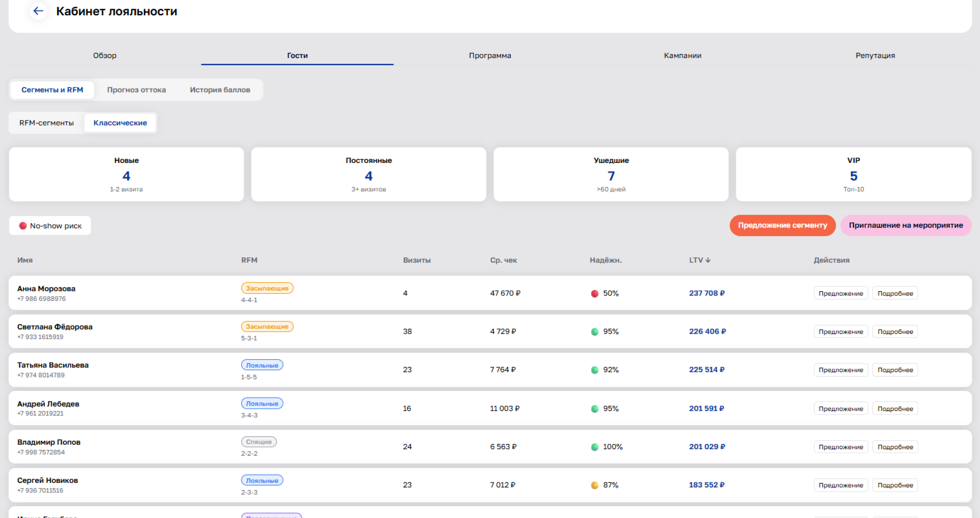The image size is (980, 518).
Task: Click Предложение for Сергей Новиков
Action: coord(841,485)
